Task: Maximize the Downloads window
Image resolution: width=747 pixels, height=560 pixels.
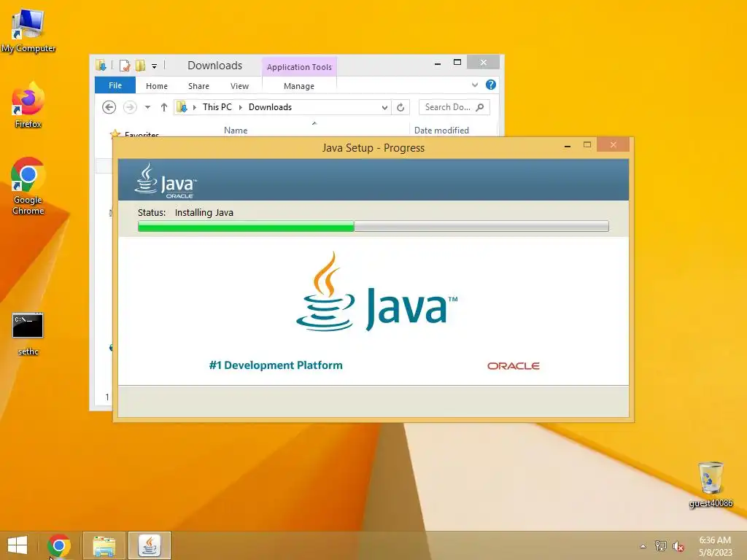Action: coord(457,63)
